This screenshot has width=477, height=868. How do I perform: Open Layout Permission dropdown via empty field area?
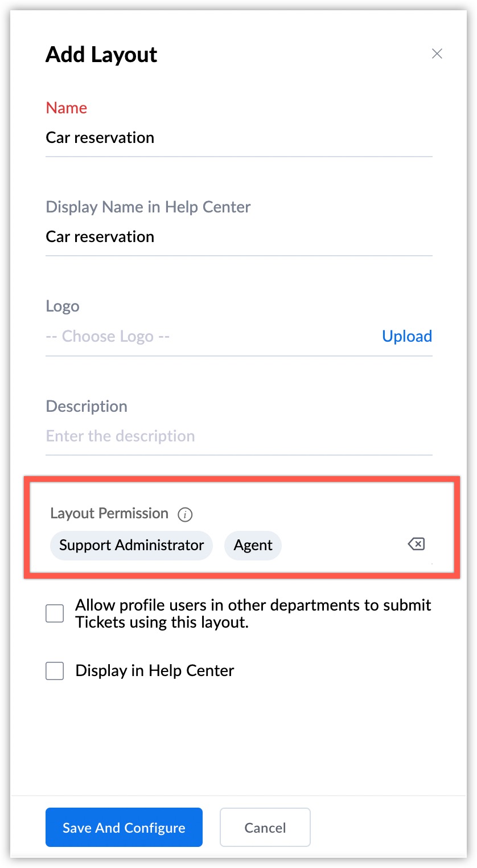(342, 546)
